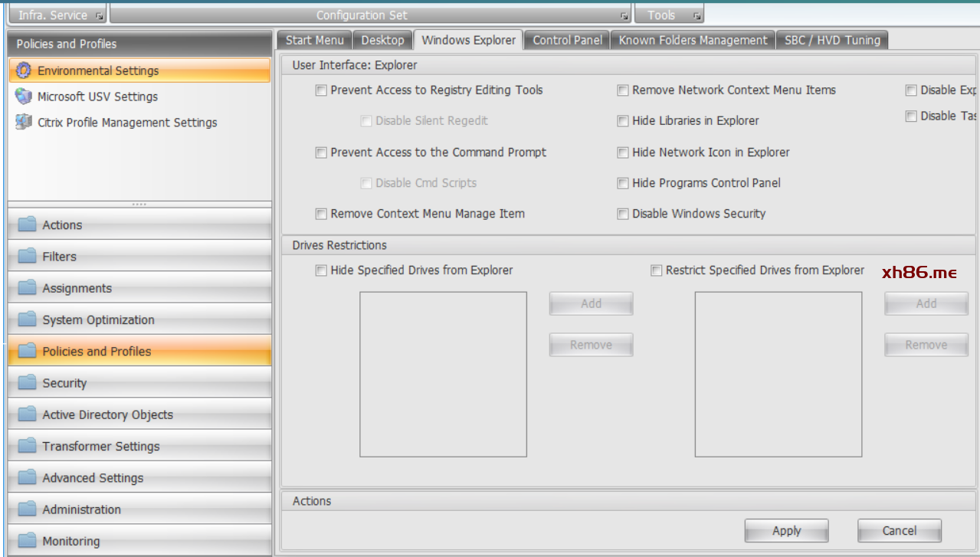Click the Monitoring folder icon

click(28, 541)
